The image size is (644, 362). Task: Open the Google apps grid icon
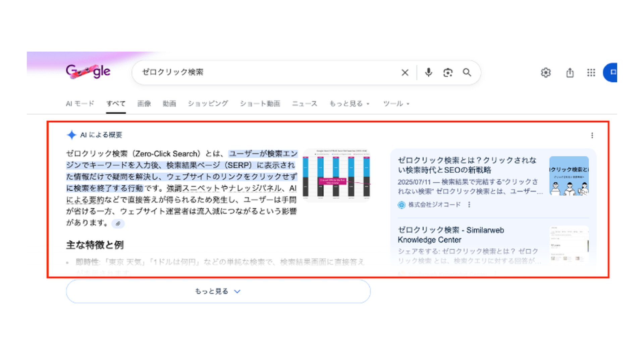pyautogui.click(x=591, y=72)
